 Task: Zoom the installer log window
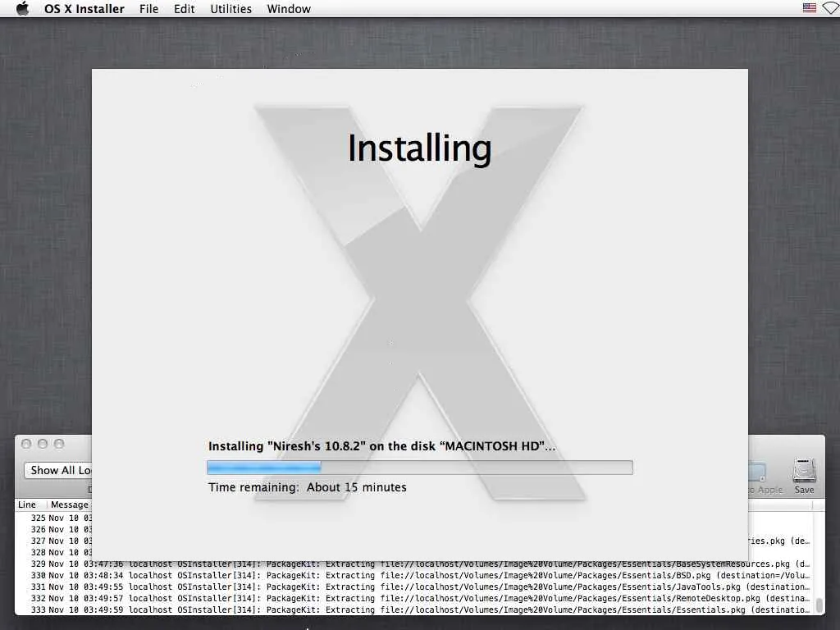click(59, 444)
